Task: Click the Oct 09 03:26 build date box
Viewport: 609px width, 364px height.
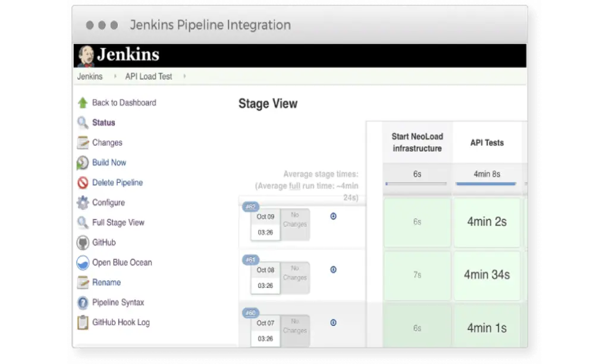Action: click(265, 225)
